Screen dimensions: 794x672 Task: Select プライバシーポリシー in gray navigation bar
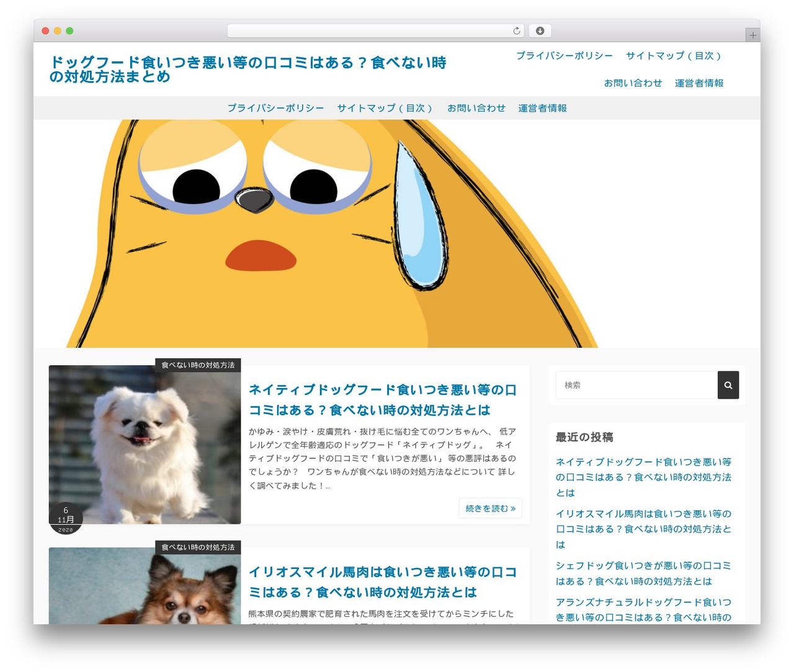(275, 108)
